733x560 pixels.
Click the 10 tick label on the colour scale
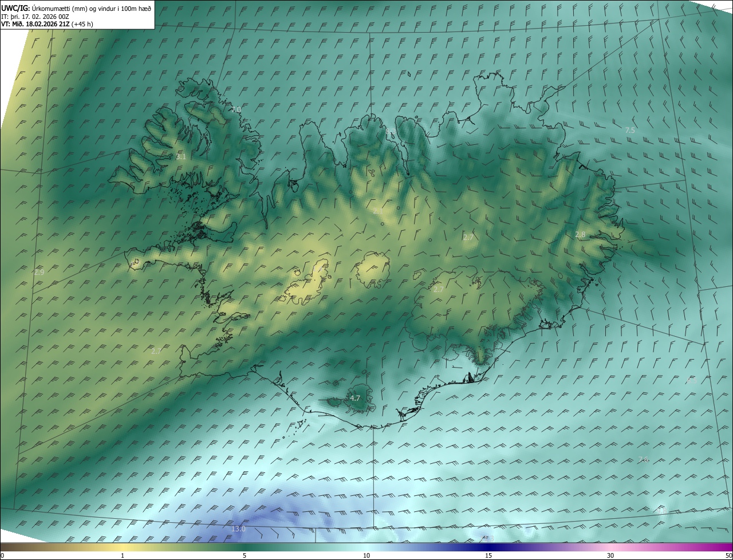[366, 555]
